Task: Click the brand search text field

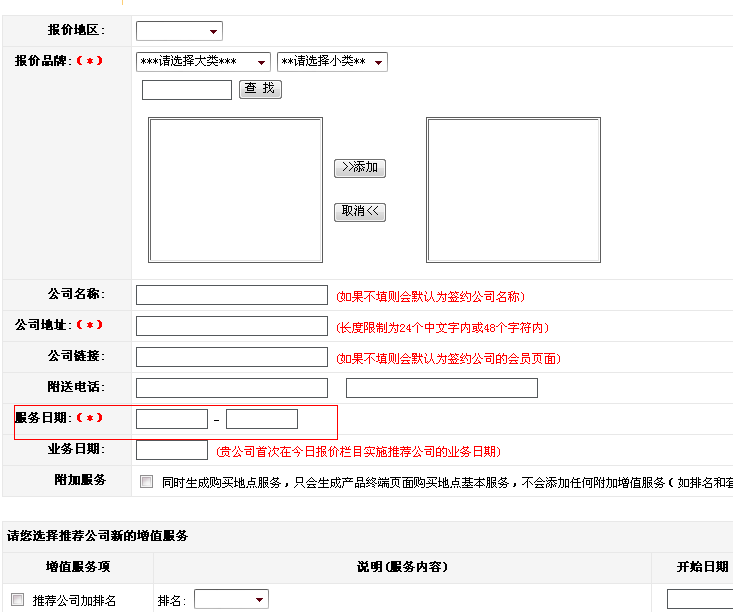Action: coord(187,90)
